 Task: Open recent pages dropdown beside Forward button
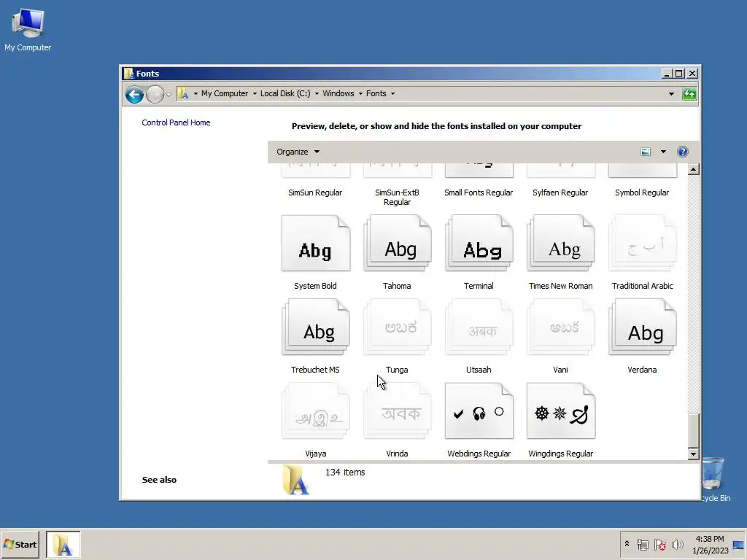(169, 94)
